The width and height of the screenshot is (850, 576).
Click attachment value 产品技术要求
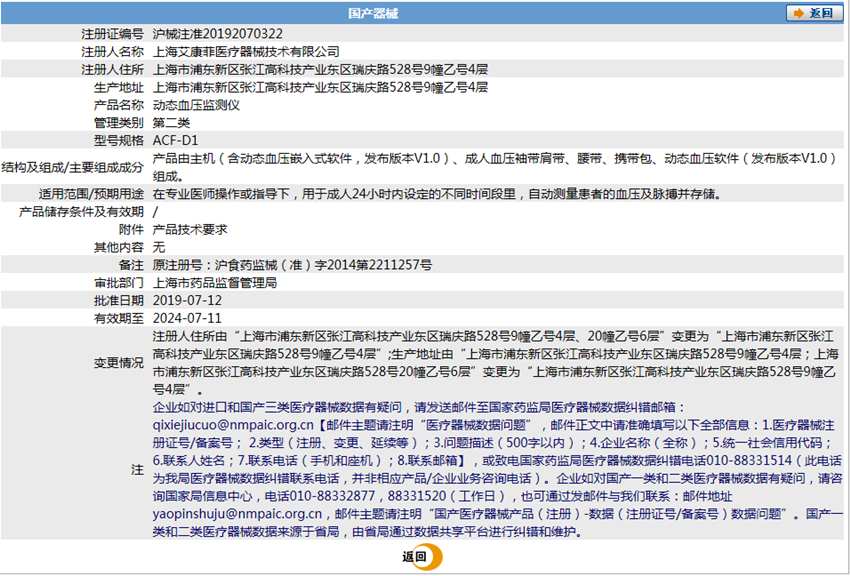click(190, 229)
